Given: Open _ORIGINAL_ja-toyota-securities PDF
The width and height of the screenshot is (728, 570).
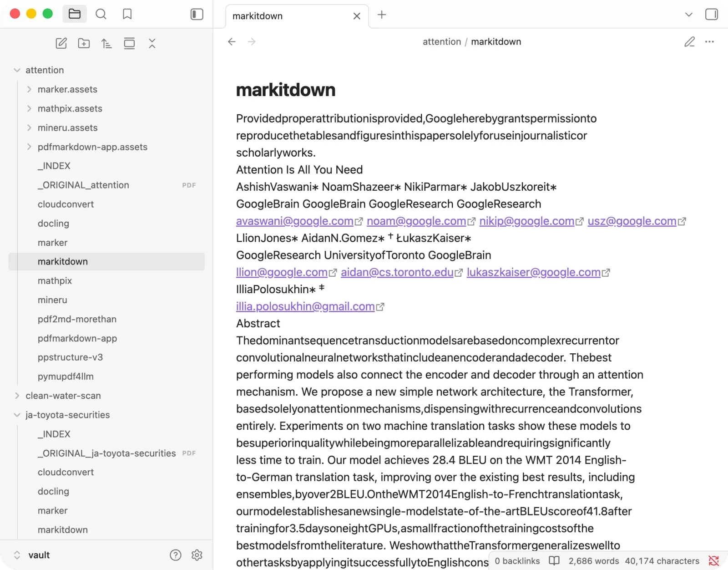Looking at the screenshot, I should click(106, 453).
